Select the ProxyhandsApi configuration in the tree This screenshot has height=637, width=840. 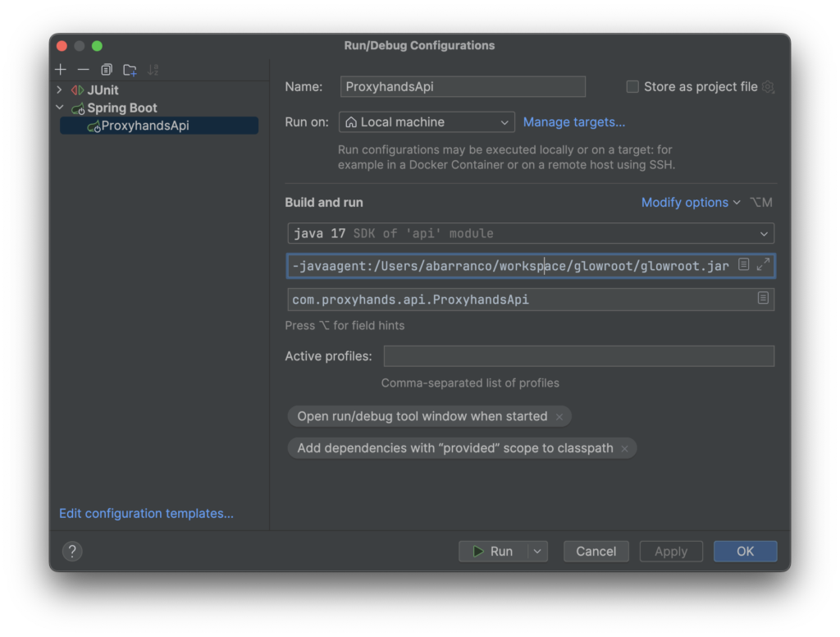coord(145,126)
